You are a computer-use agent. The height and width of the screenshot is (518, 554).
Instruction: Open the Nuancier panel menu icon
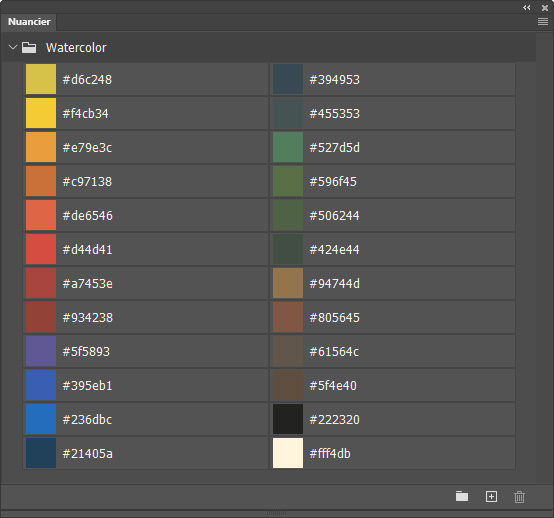543,22
